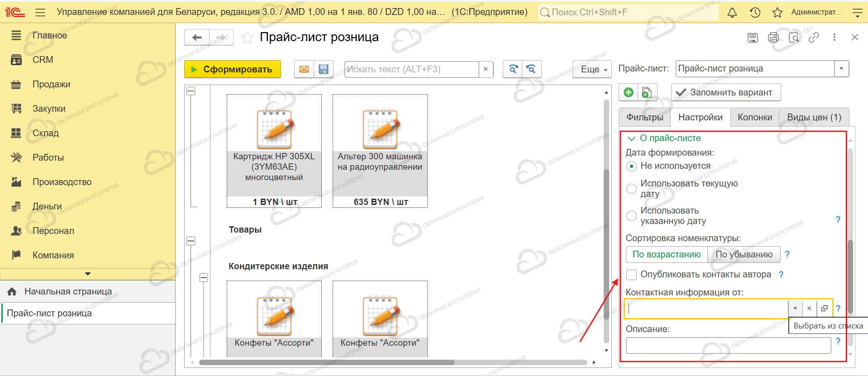Select Использовать текущую дату radio option

coord(631,189)
